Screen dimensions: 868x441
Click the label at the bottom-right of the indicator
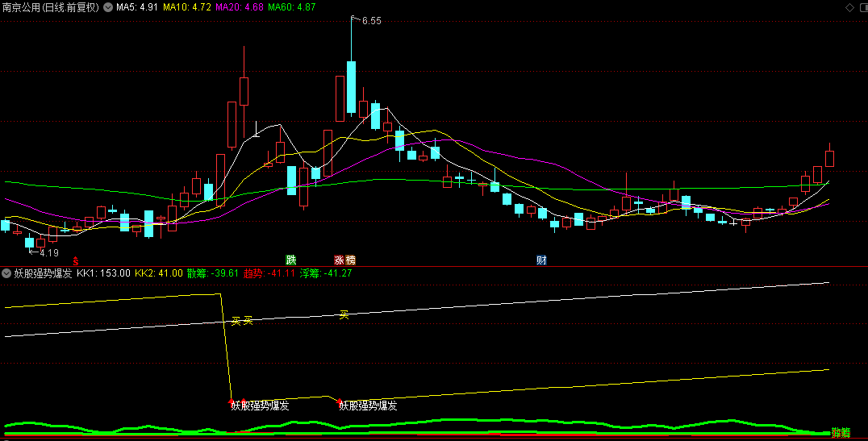[841, 433]
